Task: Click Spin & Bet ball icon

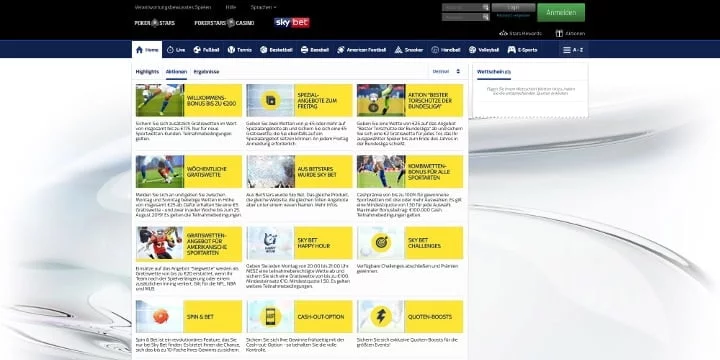Action: tap(160, 316)
